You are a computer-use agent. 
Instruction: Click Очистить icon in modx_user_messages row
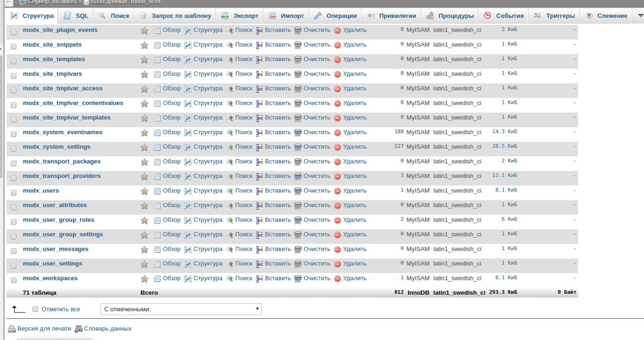[x=298, y=249]
